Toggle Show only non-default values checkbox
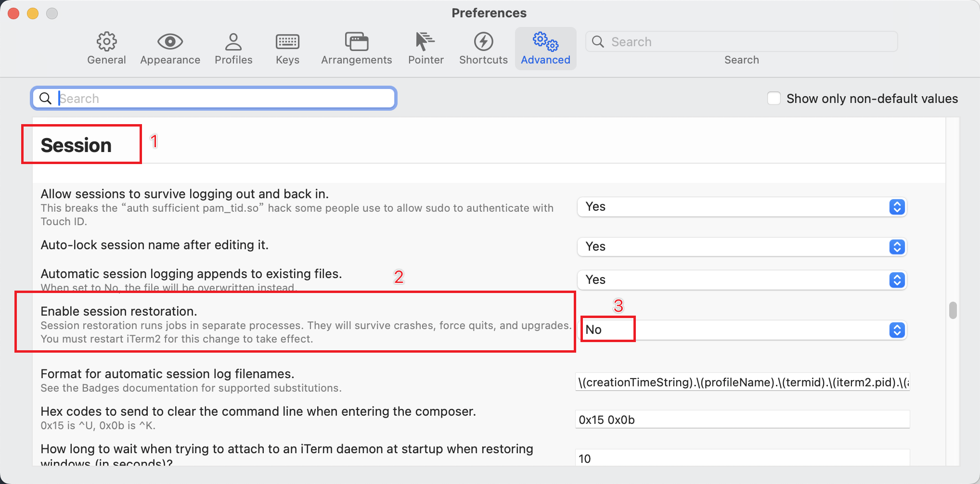 tap(774, 98)
